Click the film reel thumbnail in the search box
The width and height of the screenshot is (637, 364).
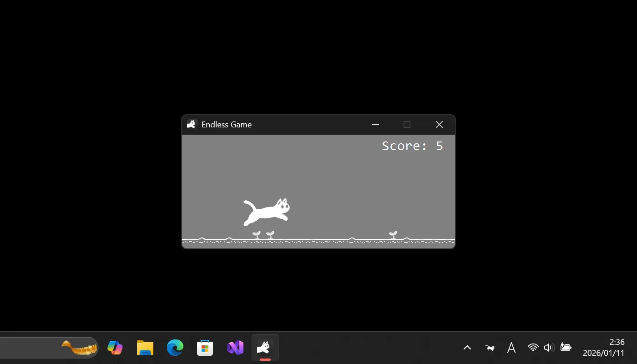[80, 347]
